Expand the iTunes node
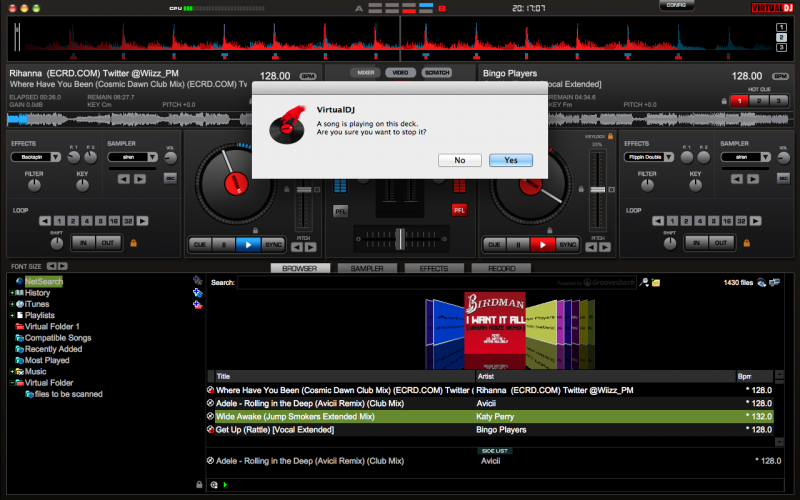The height and width of the screenshot is (500, 800). pos(11,304)
